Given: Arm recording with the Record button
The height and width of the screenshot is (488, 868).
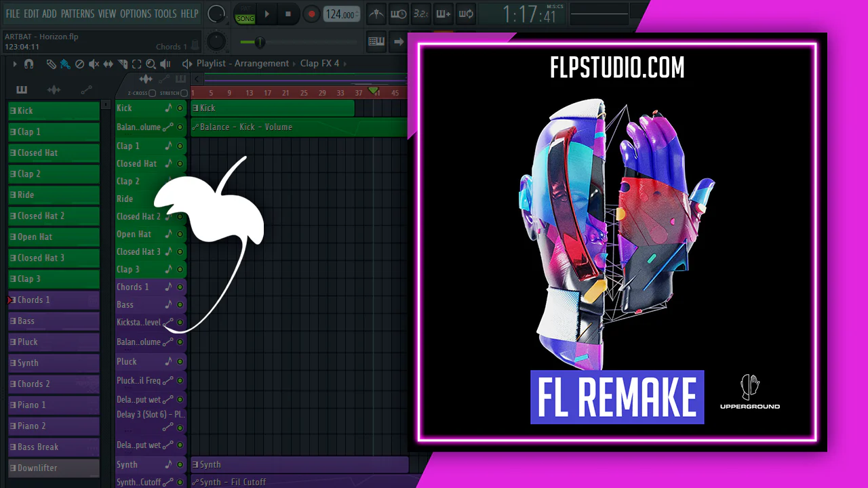Looking at the screenshot, I should 311,14.
